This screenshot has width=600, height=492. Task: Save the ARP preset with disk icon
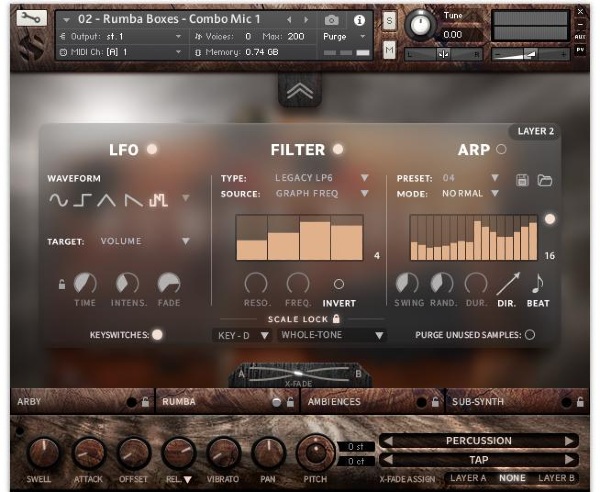[522, 180]
